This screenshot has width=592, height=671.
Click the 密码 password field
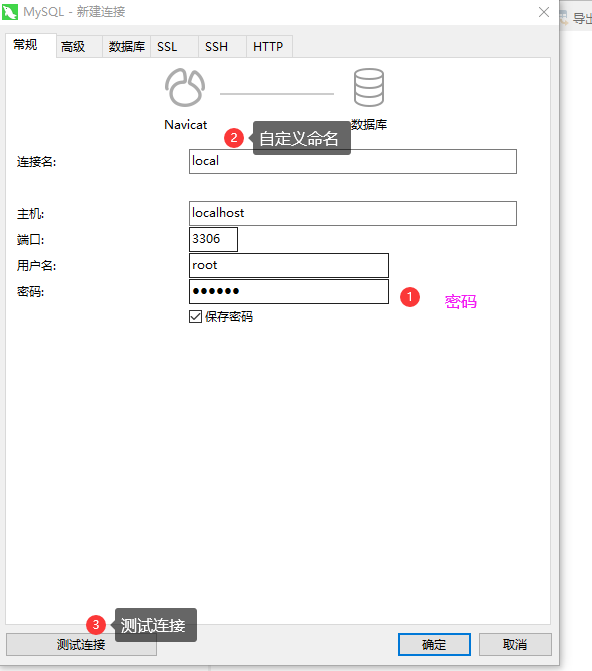tap(289, 291)
